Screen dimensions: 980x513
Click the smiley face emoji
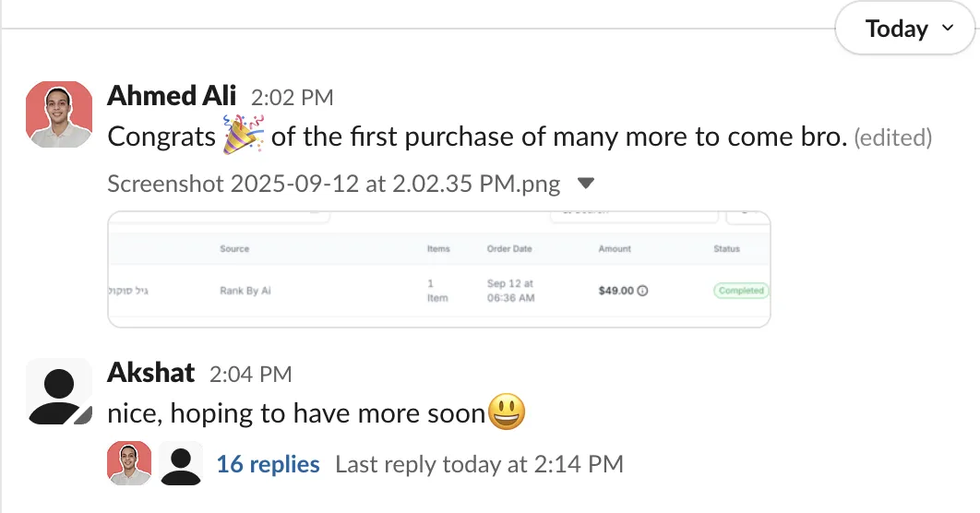click(x=506, y=412)
